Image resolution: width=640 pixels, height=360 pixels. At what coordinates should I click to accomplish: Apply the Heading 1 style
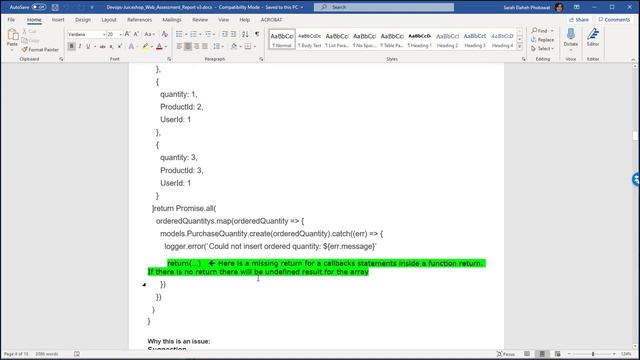tap(420, 40)
